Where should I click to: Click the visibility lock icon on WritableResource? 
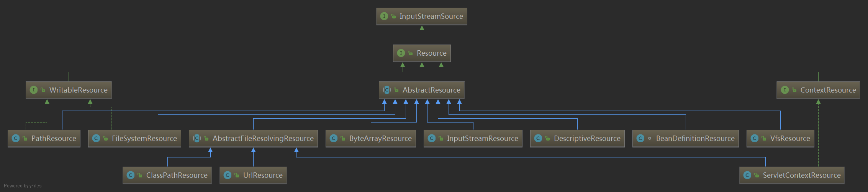(x=43, y=90)
